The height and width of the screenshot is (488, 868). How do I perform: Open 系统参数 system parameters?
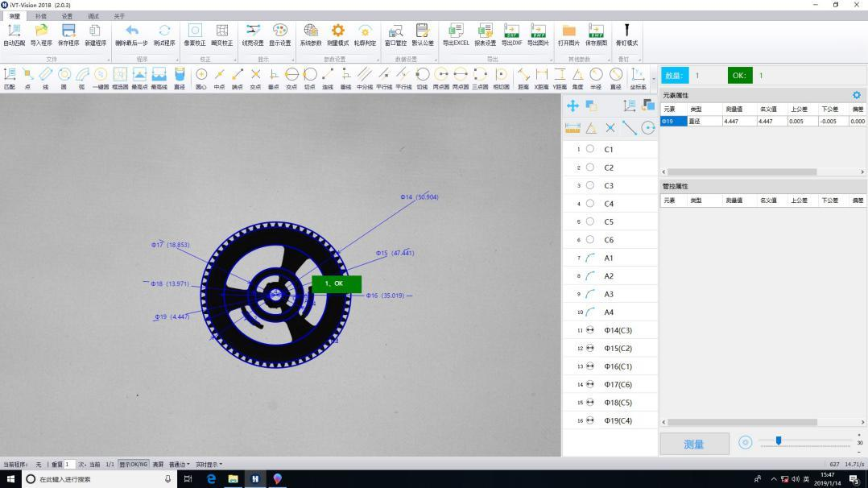pyautogui.click(x=311, y=33)
